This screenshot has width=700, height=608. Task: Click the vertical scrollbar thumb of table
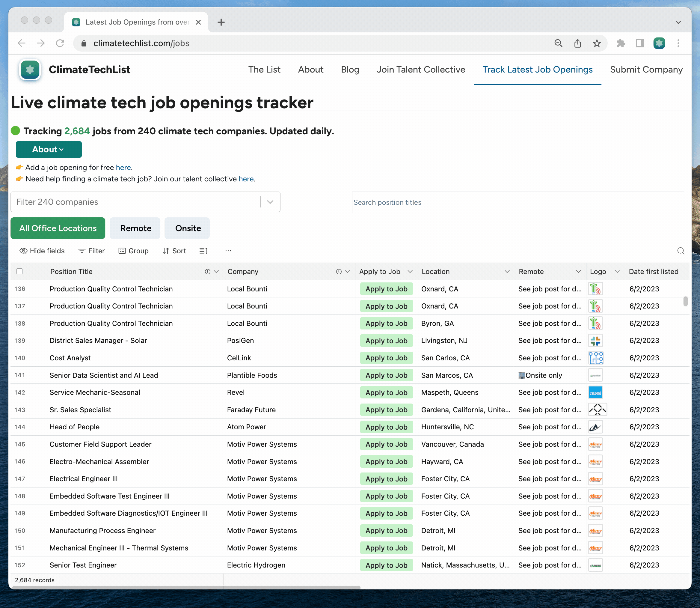[685, 301]
